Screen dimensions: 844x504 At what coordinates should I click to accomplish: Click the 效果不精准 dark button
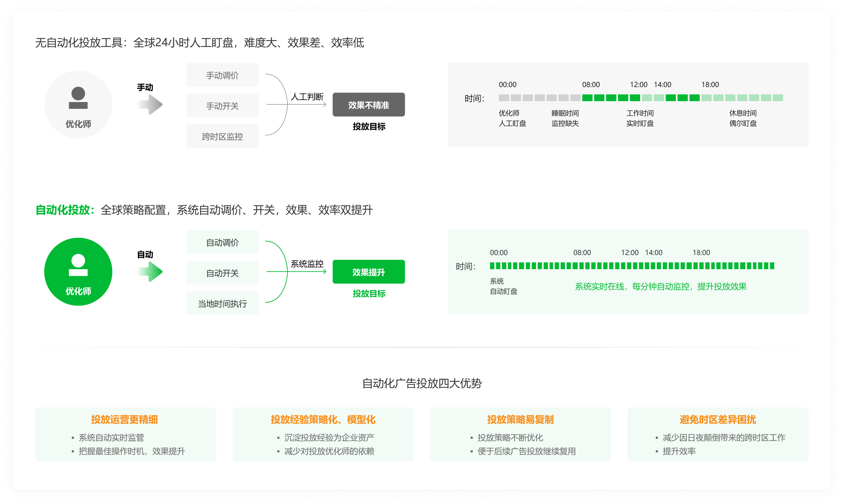point(369,105)
